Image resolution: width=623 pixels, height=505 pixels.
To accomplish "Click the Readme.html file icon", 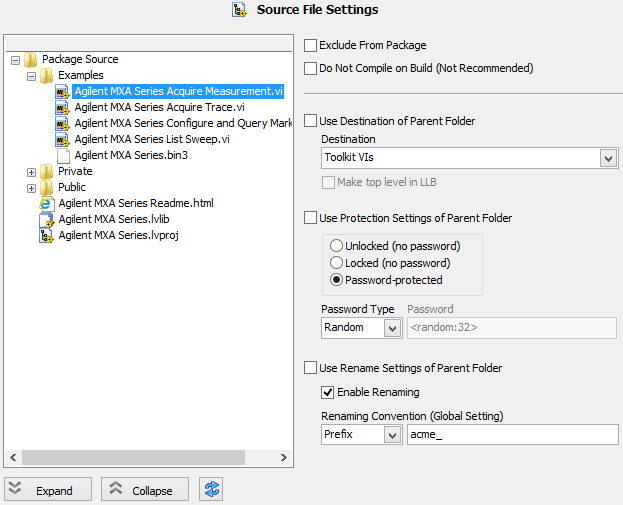I will [47, 203].
